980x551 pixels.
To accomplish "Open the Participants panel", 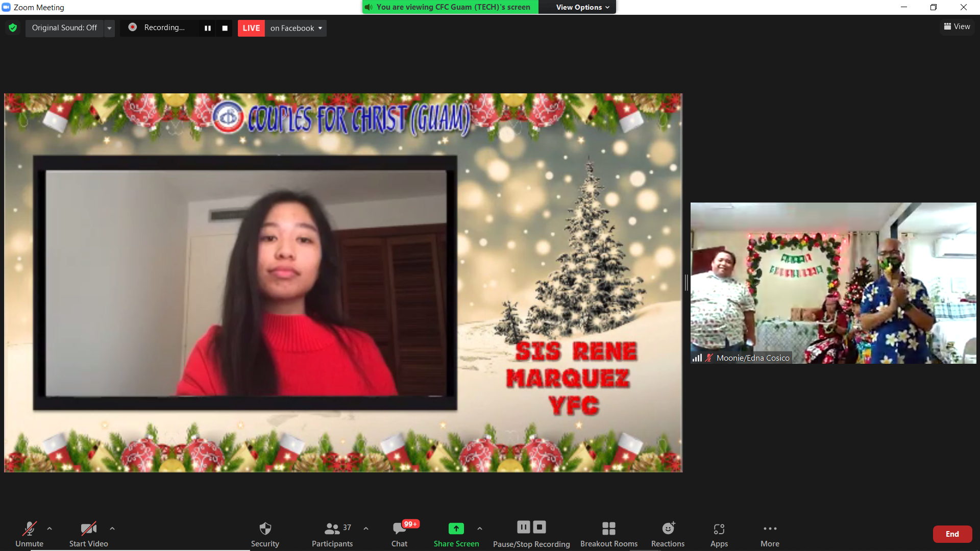I will point(332,534).
